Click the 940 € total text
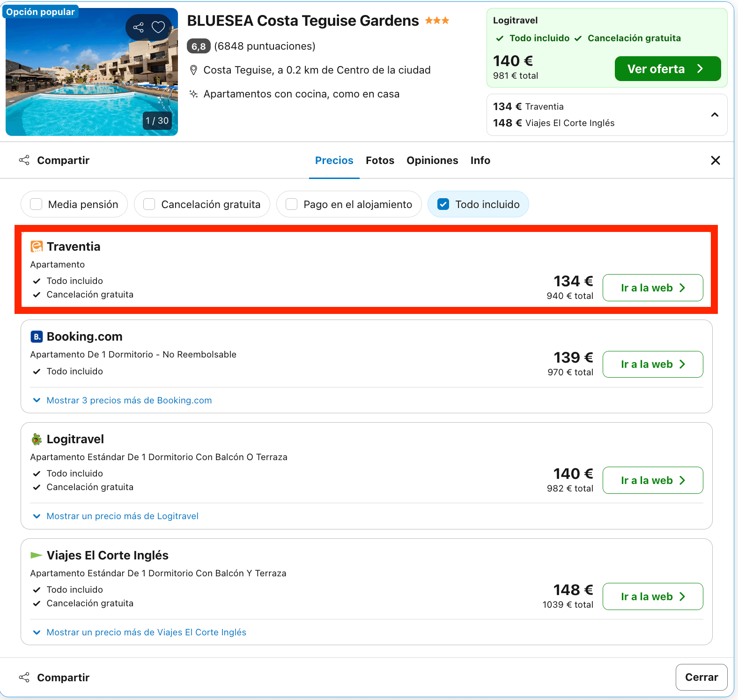Viewport: 738px width, 700px height. (570, 296)
